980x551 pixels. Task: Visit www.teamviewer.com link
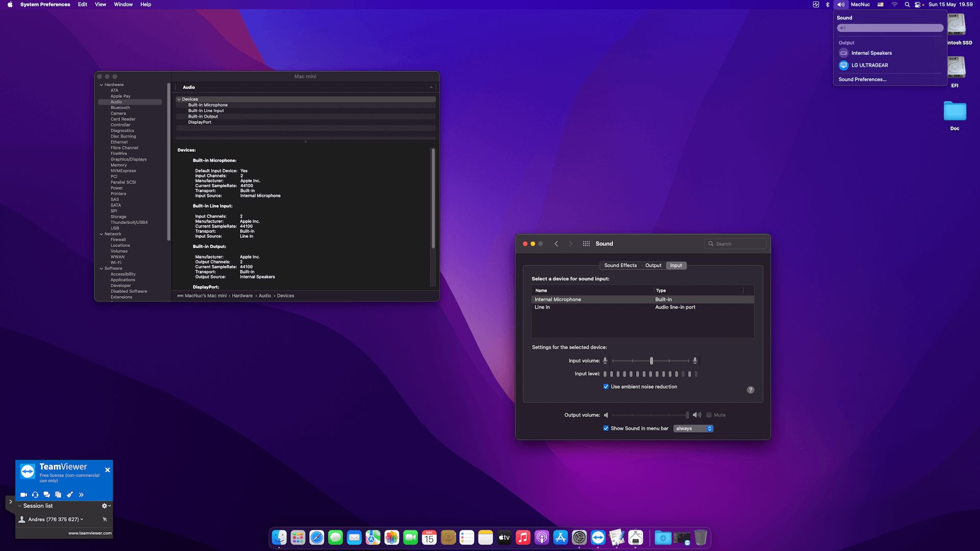90,533
